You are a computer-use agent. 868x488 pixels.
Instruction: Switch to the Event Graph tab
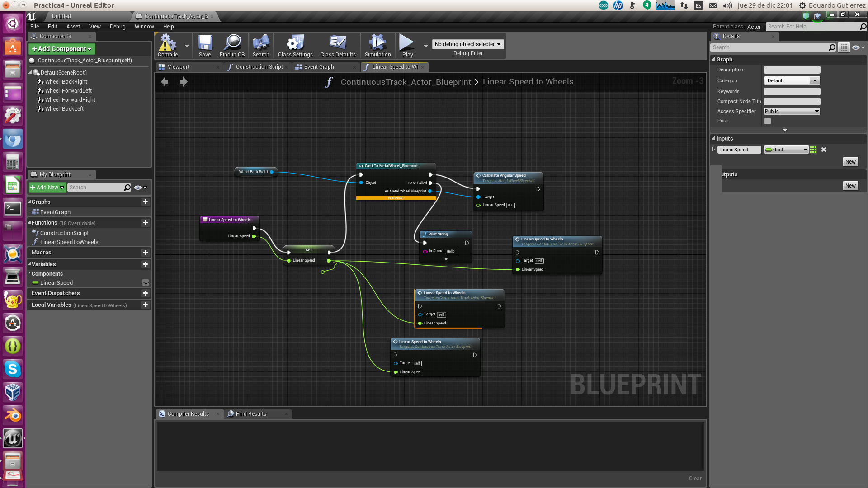point(319,67)
